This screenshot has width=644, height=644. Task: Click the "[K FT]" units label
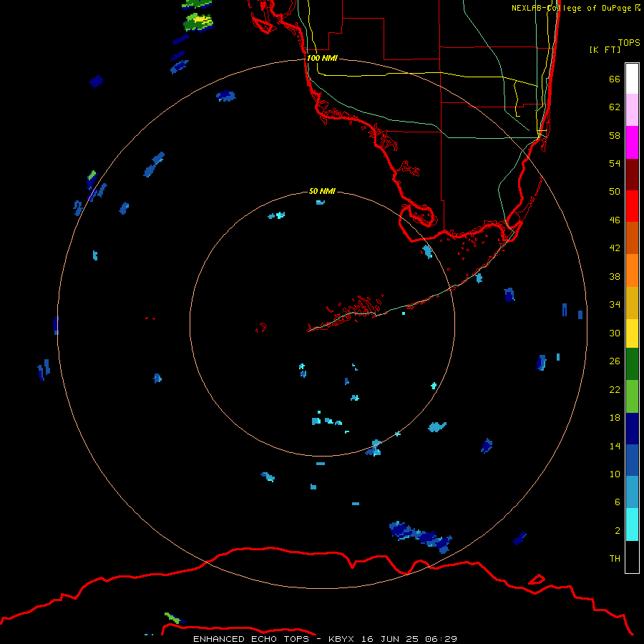click(x=605, y=49)
